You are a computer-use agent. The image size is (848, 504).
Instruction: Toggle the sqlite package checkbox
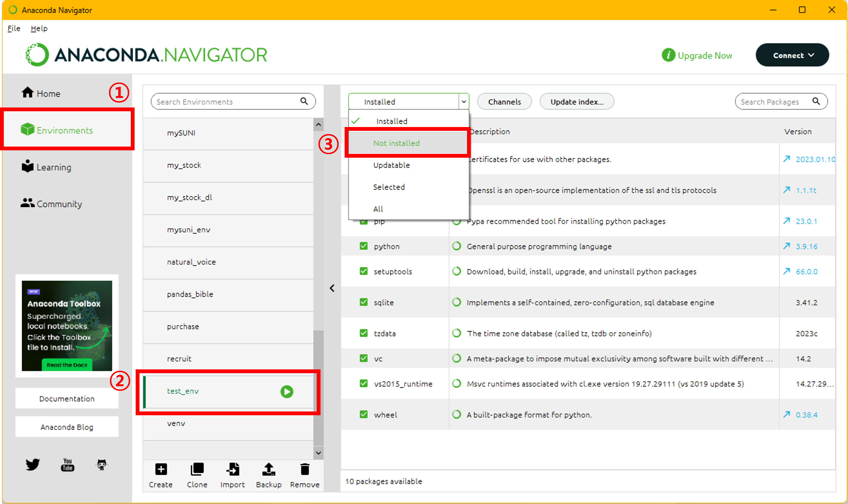[x=364, y=302]
